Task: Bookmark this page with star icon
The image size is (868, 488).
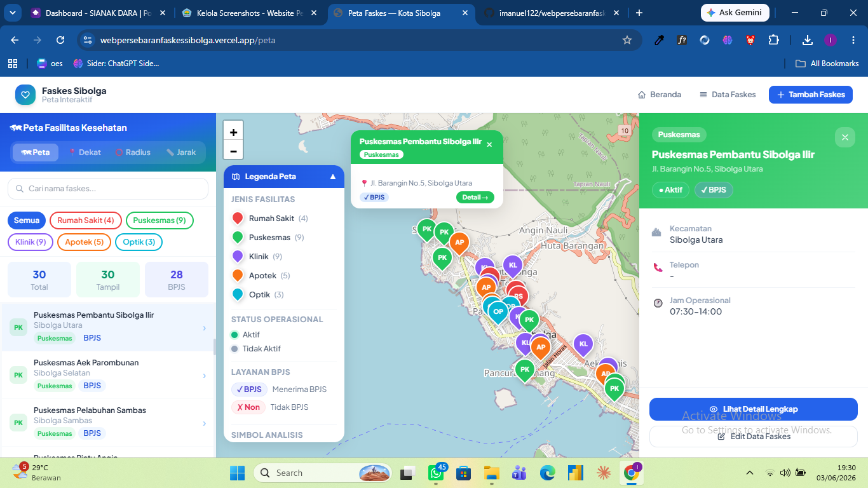Action: tap(627, 40)
